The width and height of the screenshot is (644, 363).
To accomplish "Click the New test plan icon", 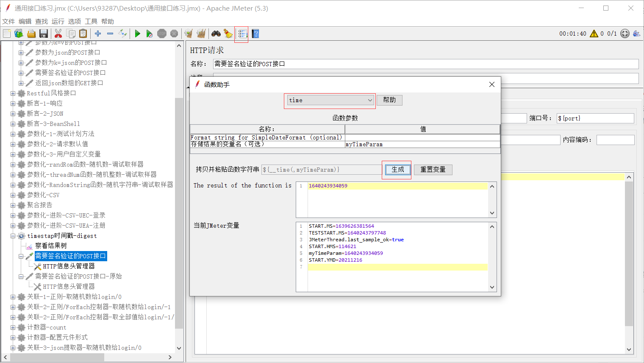I will [x=7, y=34].
